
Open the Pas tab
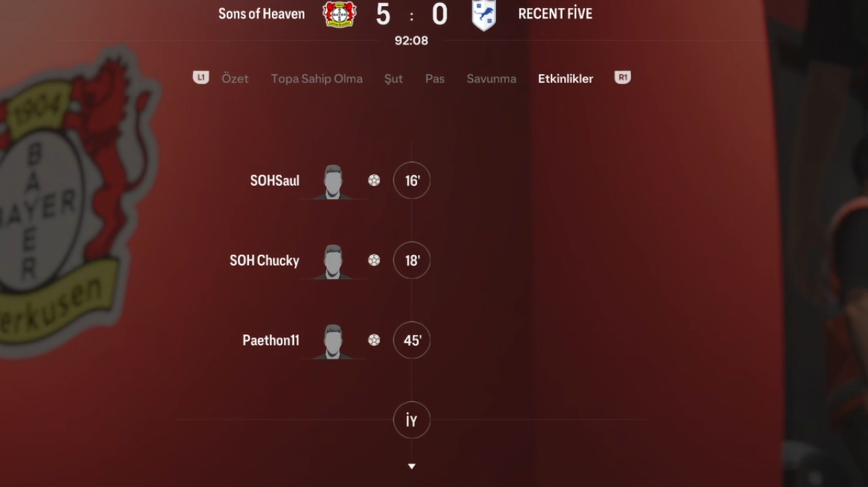(x=434, y=78)
